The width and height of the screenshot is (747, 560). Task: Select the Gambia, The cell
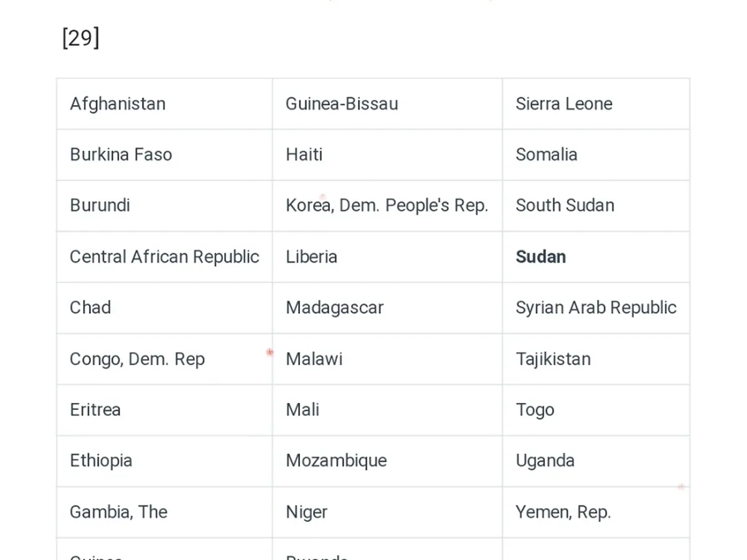[118, 512]
